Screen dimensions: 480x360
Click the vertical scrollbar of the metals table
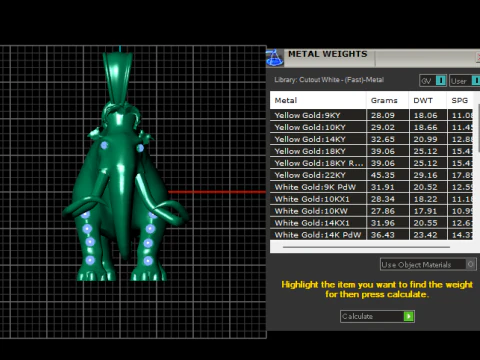click(x=478, y=127)
